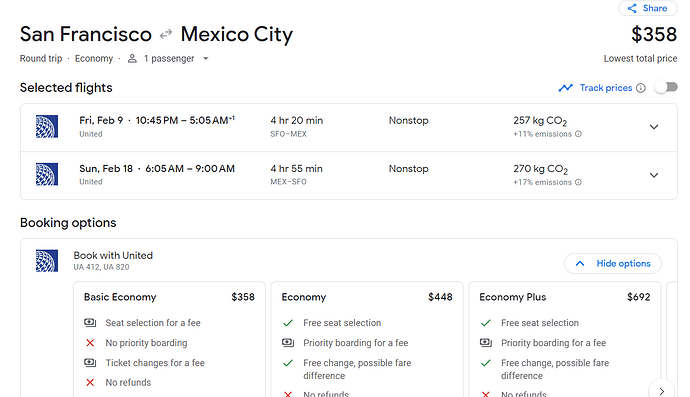Click the 4 hr 55 min duration
The width and height of the screenshot is (690, 397).
coord(297,169)
